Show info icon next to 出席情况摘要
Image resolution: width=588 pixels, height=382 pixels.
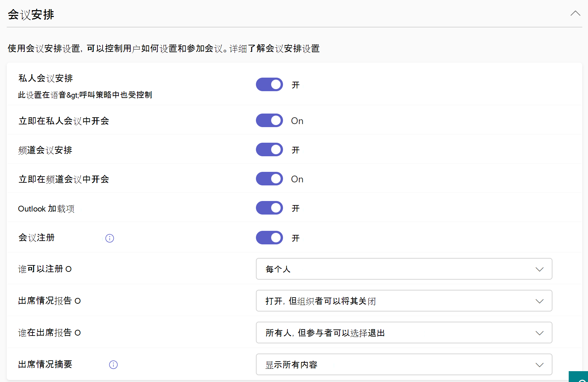pyautogui.click(x=113, y=365)
